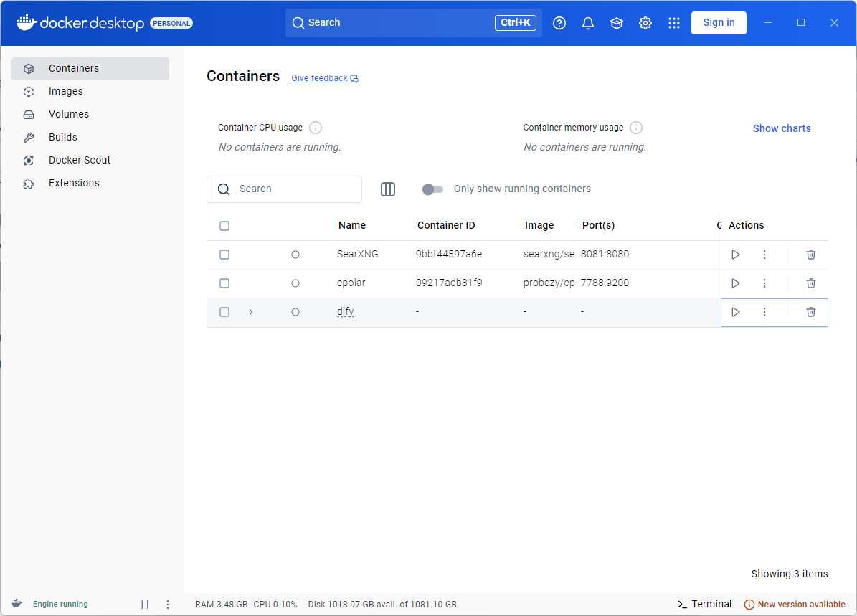Sort by the Image column header
The image size is (857, 616).
[x=539, y=226]
